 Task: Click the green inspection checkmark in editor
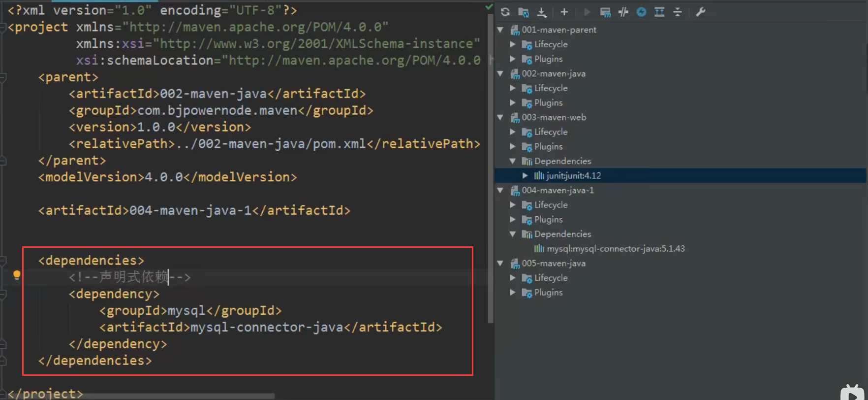click(489, 7)
